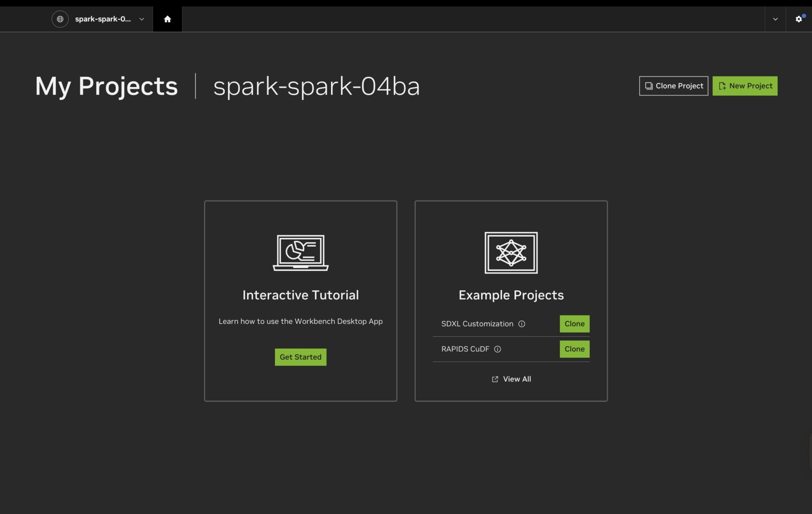Click the external link icon beside View All
Image resolution: width=812 pixels, height=514 pixels.
[x=495, y=379]
